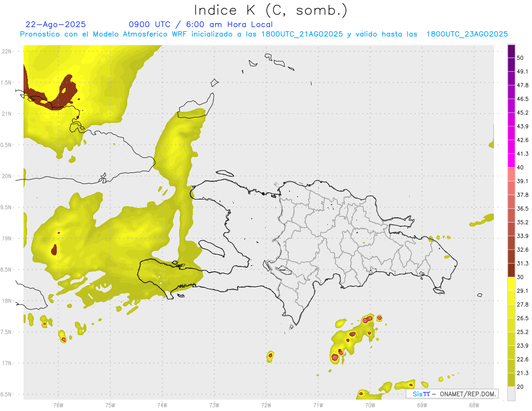Click the colorbar value '27.8'
The image size is (532, 411).
523,304
